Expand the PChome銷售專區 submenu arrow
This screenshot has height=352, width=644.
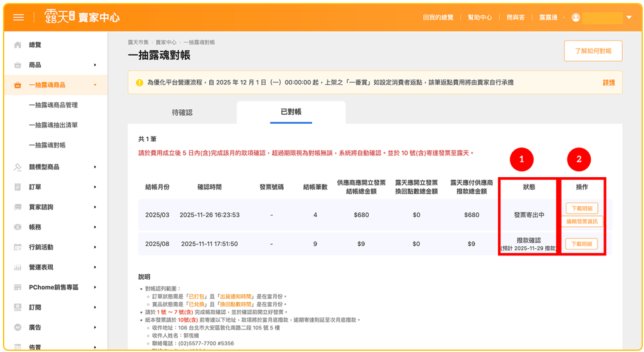pos(95,287)
